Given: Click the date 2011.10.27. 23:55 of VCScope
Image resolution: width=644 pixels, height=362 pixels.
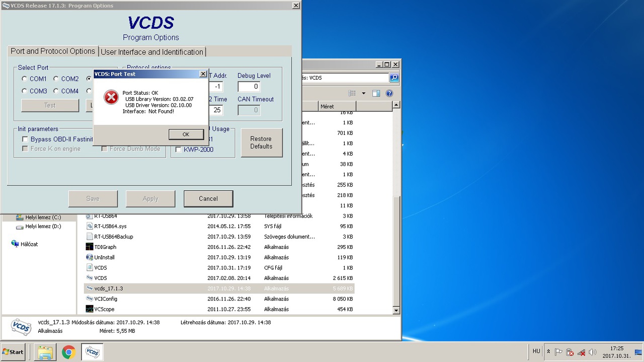Looking at the screenshot, I should pyautogui.click(x=229, y=309).
